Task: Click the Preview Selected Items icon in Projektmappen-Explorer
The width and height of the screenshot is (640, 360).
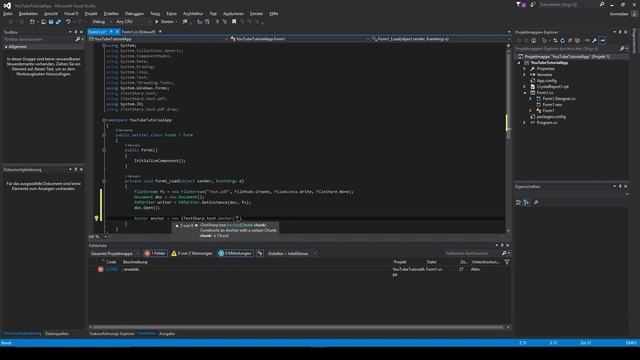Action: point(602,40)
